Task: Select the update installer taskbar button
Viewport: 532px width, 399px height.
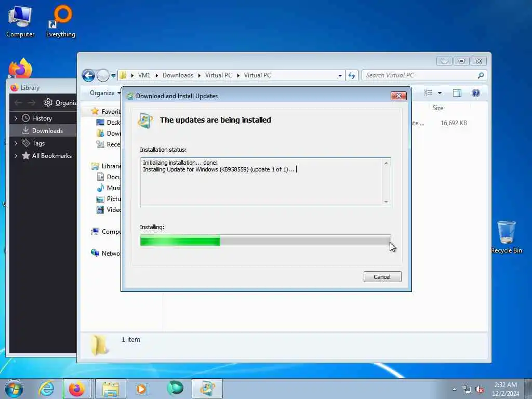Action: click(207, 389)
